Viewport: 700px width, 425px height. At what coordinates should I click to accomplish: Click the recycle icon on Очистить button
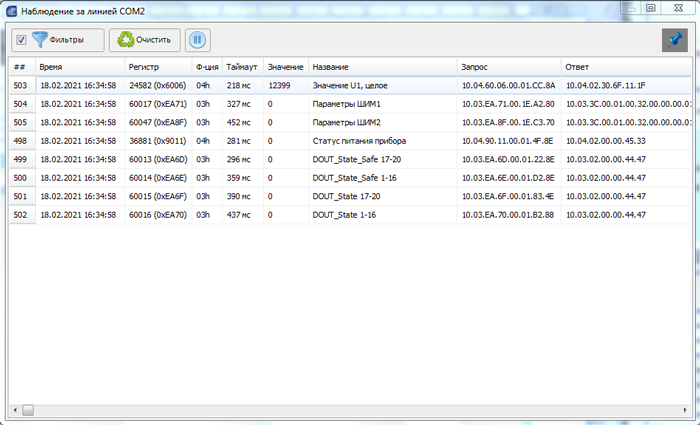[x=126, y=41]
